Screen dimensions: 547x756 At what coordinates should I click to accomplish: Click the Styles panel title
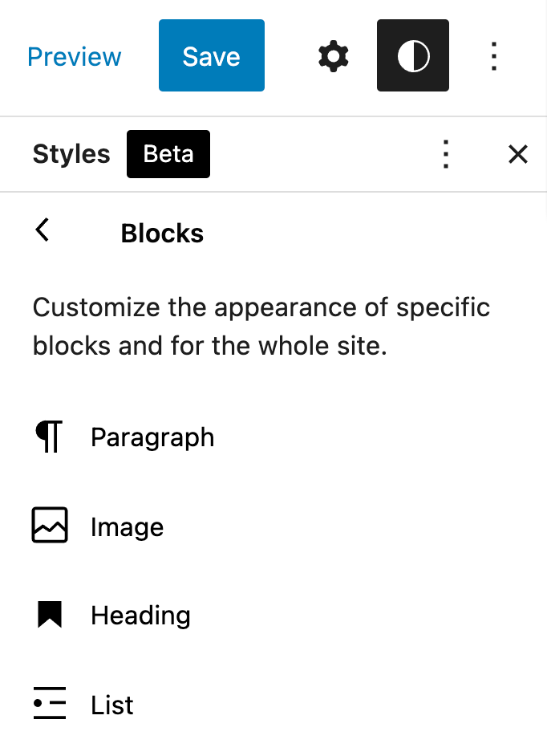tap(71, 154)
